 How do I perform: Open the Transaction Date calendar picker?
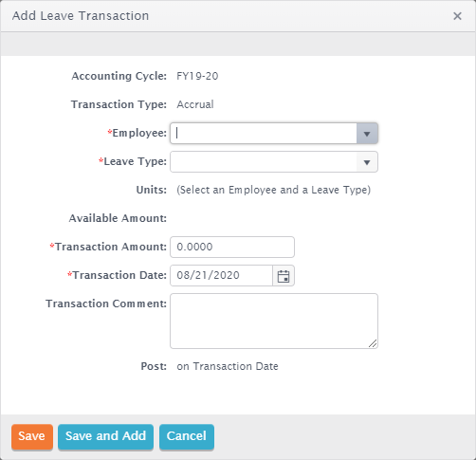point(284,276)
